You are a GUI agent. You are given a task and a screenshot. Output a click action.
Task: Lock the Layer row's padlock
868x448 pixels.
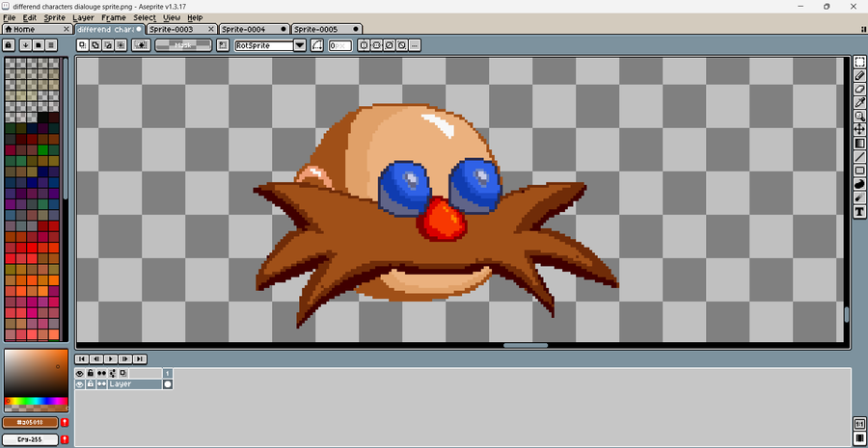[x=91, y=384]
